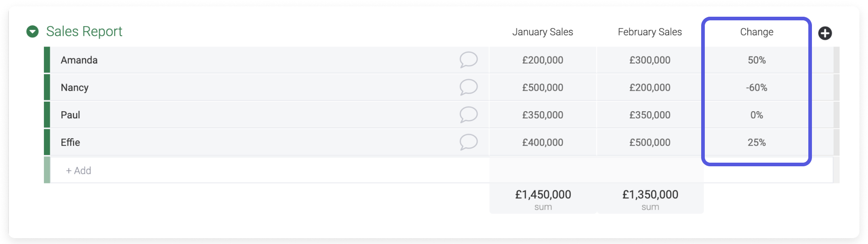Open Nancy's conversation bubble
The image size is (868, 244).
pos(468,87)
